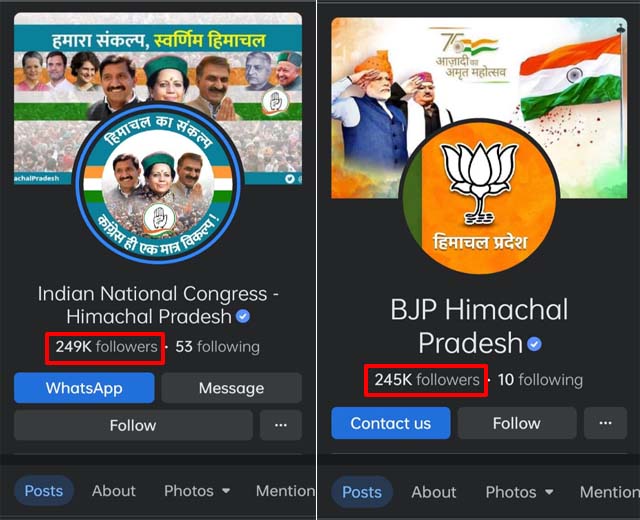
Task: Open the BJP lotus profile picture
Action: pyautogui.click(x=480, y=197)
